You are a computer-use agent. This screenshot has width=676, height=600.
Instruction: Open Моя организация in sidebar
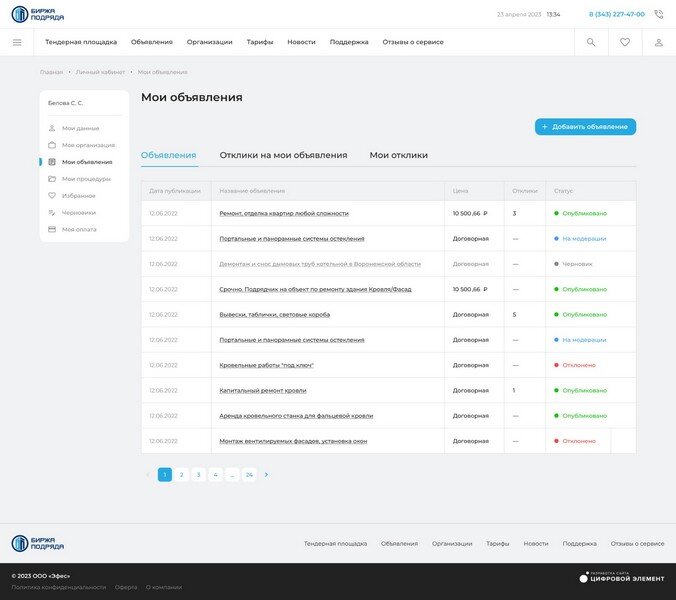[88, 145]
